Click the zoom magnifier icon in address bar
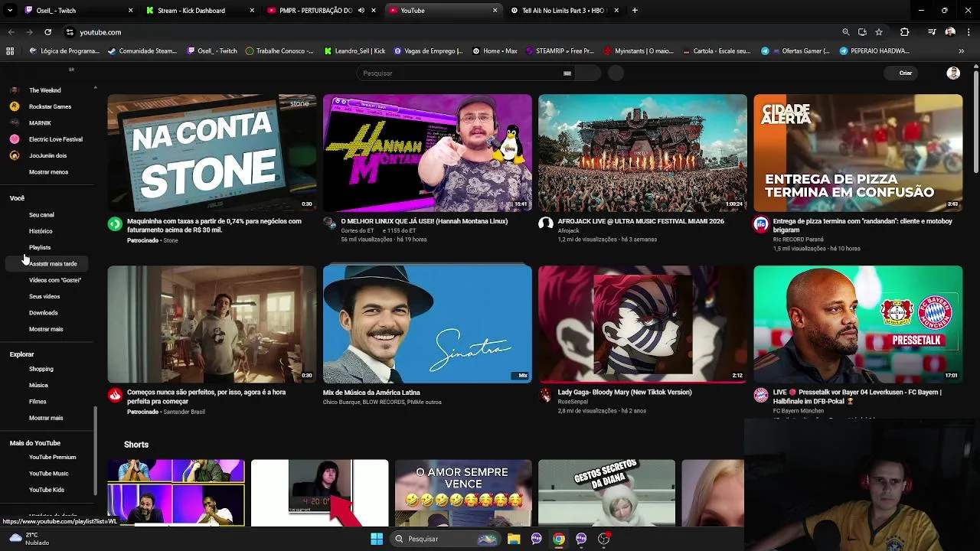This screenshot has height=551, width=980. click(845, 32)
